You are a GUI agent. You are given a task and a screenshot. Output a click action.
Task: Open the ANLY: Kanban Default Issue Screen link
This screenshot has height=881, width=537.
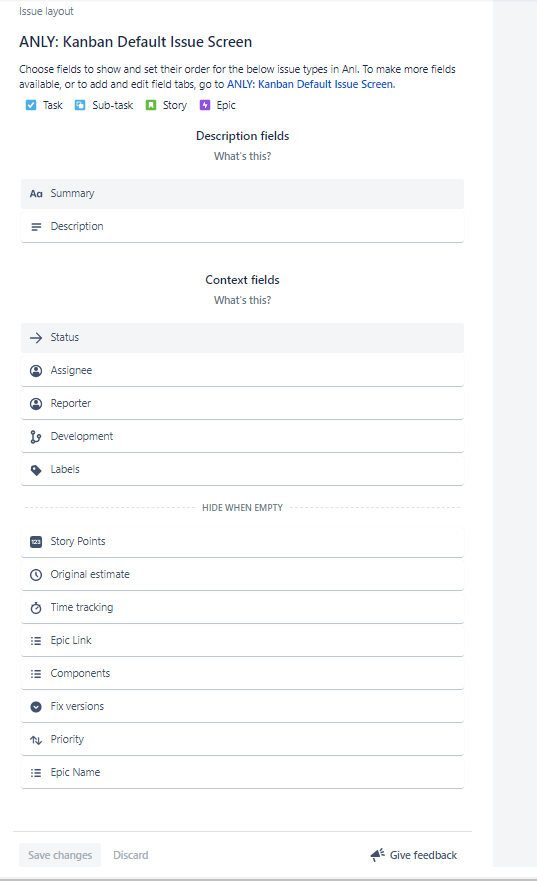[310, 84]
